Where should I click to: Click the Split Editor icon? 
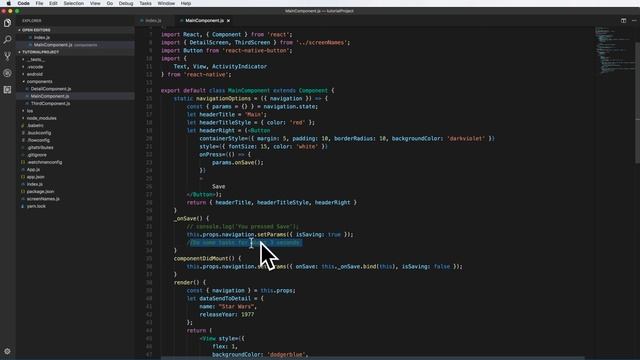click(x=623, y=20)
